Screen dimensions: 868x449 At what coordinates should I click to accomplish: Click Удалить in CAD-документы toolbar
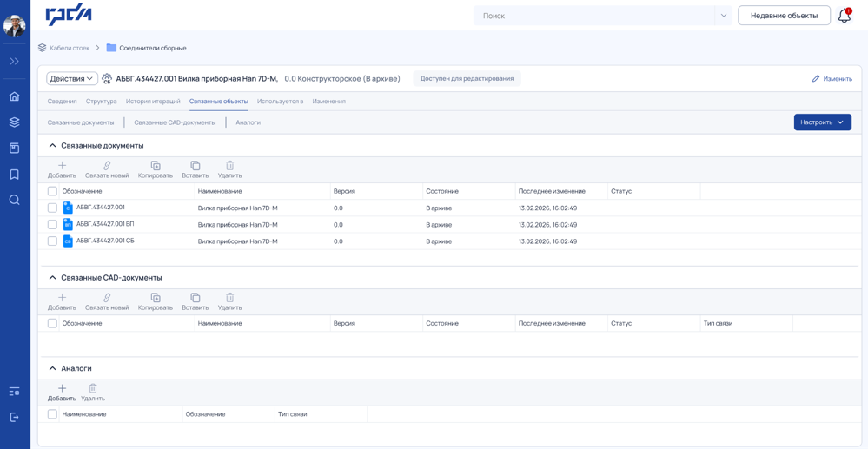tap(229, 301)
